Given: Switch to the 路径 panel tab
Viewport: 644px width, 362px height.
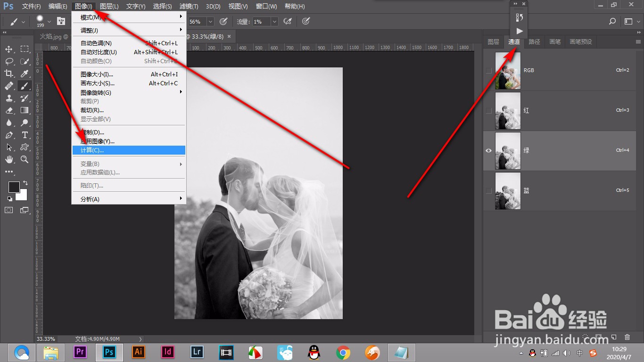Looking at the screenshot, I should [534, 41].
